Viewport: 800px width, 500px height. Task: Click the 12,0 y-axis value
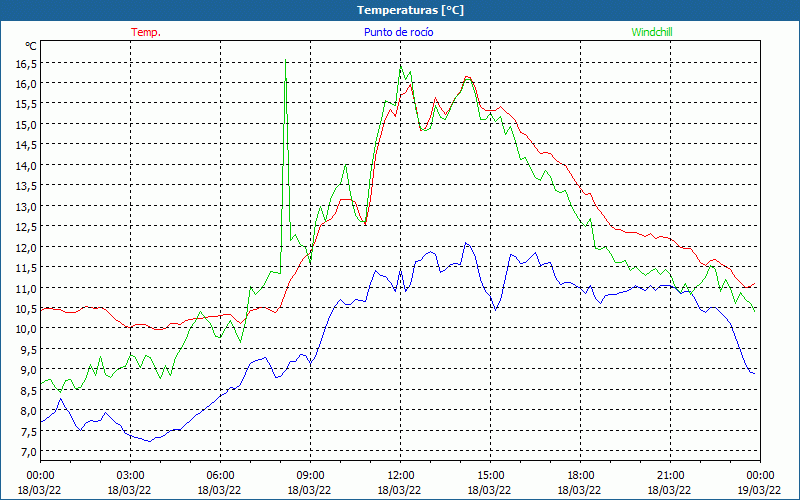27,247
